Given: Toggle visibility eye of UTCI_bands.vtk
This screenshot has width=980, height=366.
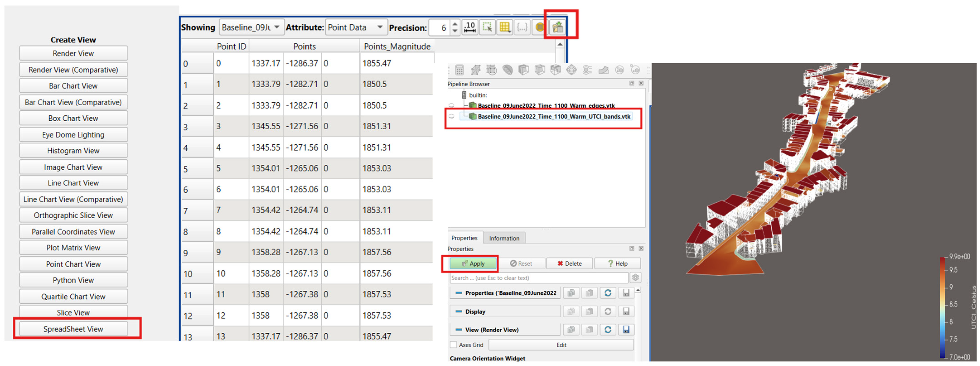Looking at the screenshot, I should click(451, 116).
